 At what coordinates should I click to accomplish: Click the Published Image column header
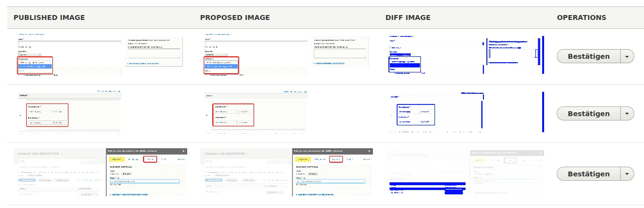[49, 17]
